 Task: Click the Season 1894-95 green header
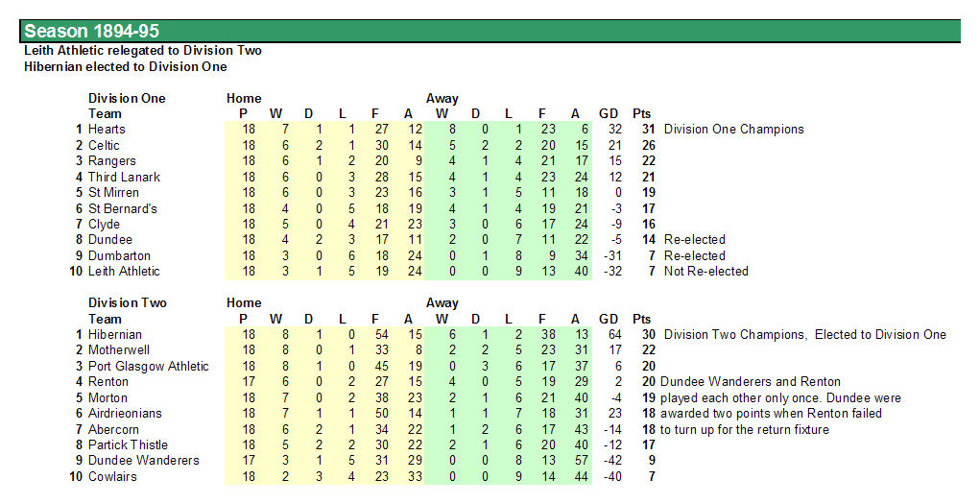point(490,31)
